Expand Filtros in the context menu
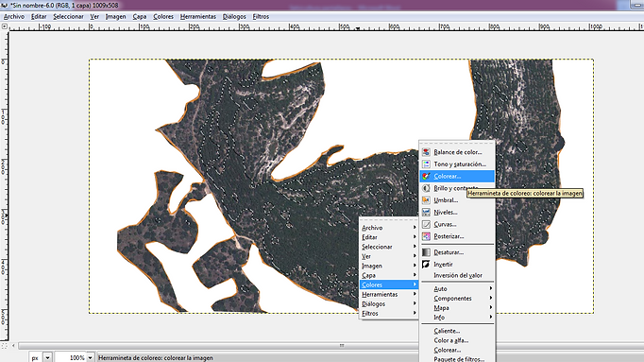 pyautogui.click(x=388, y=313)
